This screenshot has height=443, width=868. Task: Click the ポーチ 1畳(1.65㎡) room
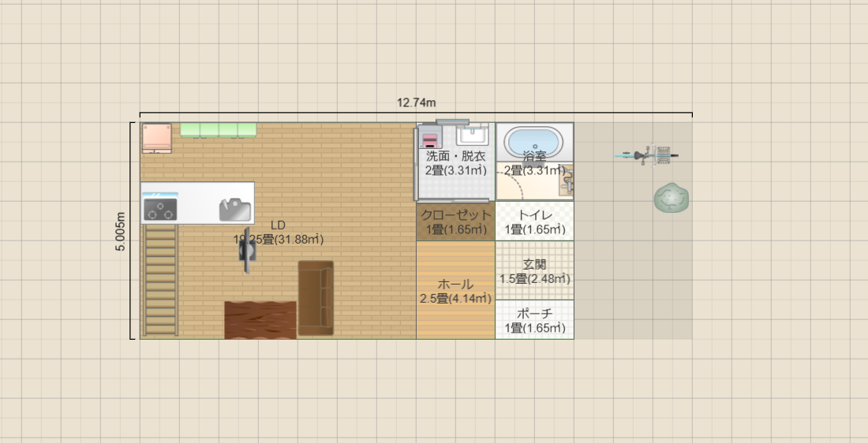pos(535,320)
